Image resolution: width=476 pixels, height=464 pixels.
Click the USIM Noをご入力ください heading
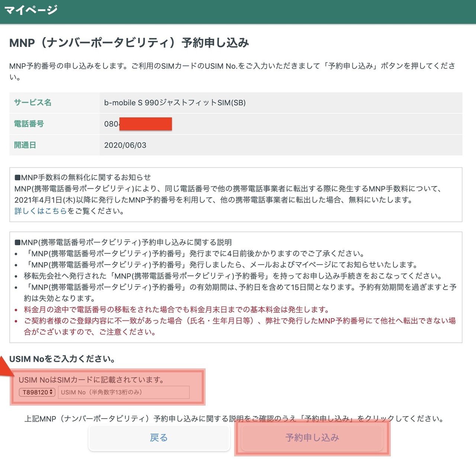[x=62, y=359]
